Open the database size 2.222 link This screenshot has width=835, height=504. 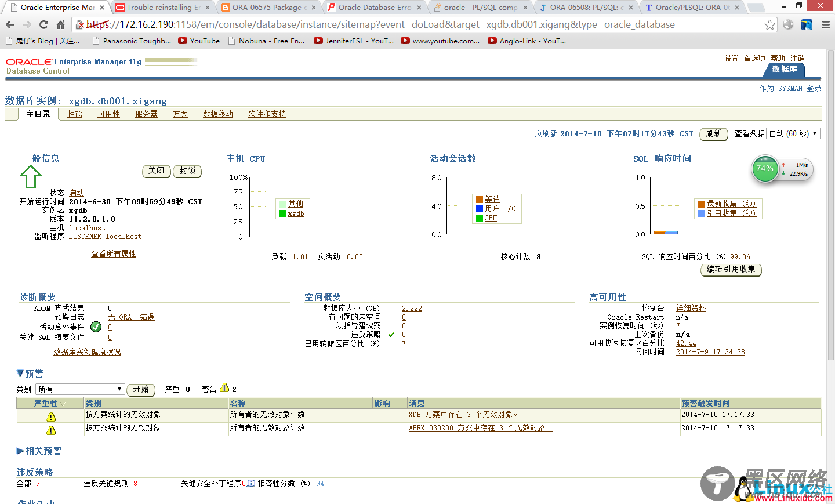tap(412, 309)
